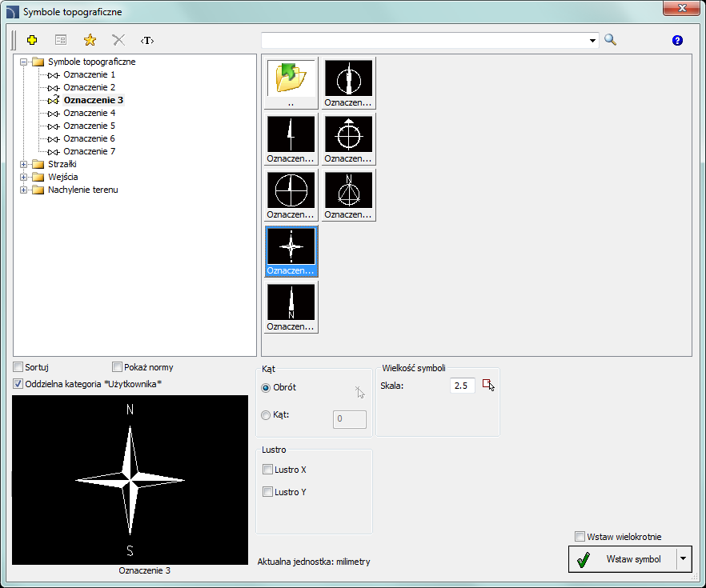The height and width of the screenshot is (588, 706).
Task: Click the Kąt angle input field
Action: [350, 419]
